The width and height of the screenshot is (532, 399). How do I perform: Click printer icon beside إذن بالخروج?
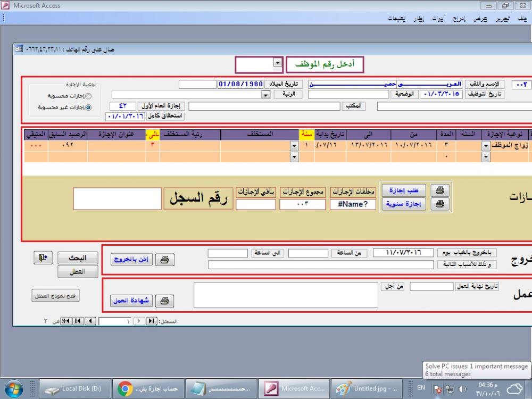point(164,260)
